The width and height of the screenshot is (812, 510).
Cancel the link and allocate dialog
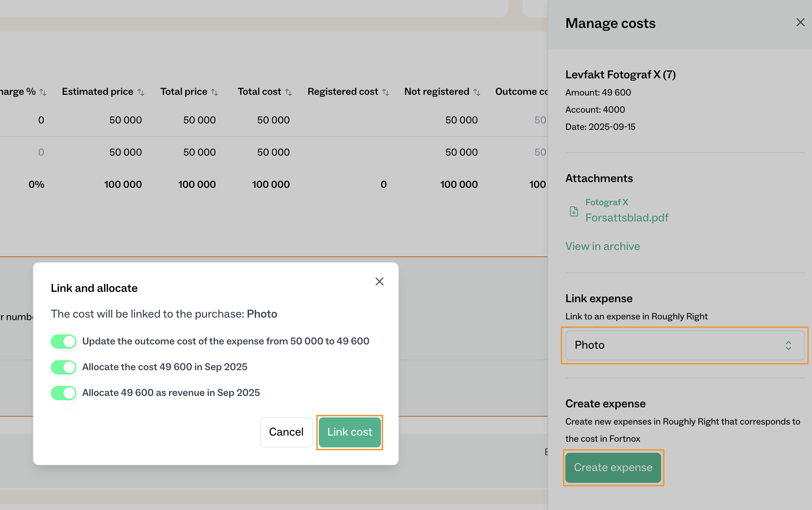tap(286, 432)
